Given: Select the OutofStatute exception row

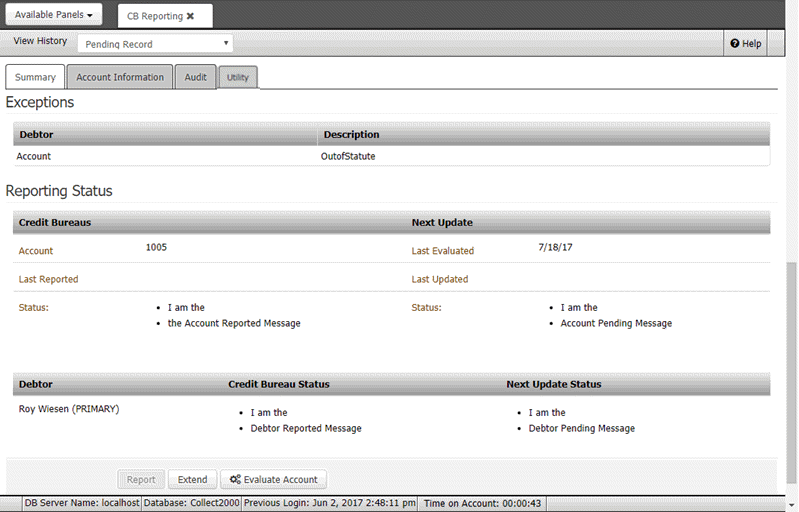Looking at the screenshot, I should point(344,156).
